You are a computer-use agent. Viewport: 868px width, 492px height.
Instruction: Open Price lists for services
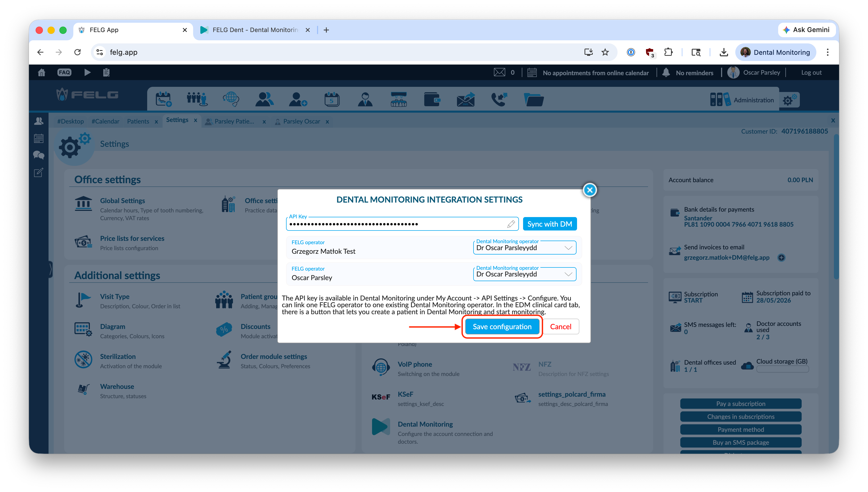132,239
